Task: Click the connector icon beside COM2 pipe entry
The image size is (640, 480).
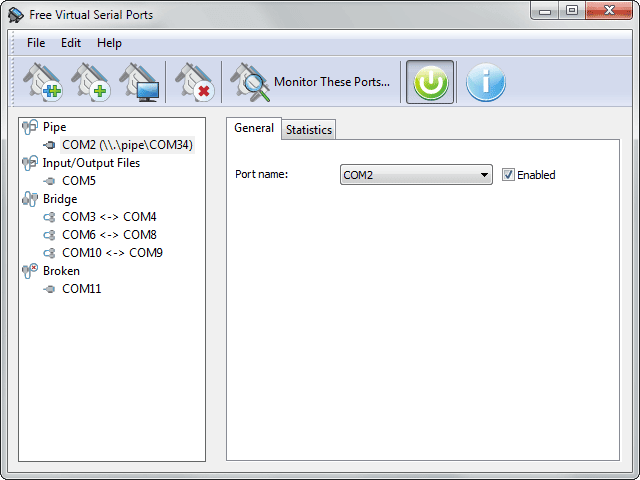Action: click(x=49, y=145)
